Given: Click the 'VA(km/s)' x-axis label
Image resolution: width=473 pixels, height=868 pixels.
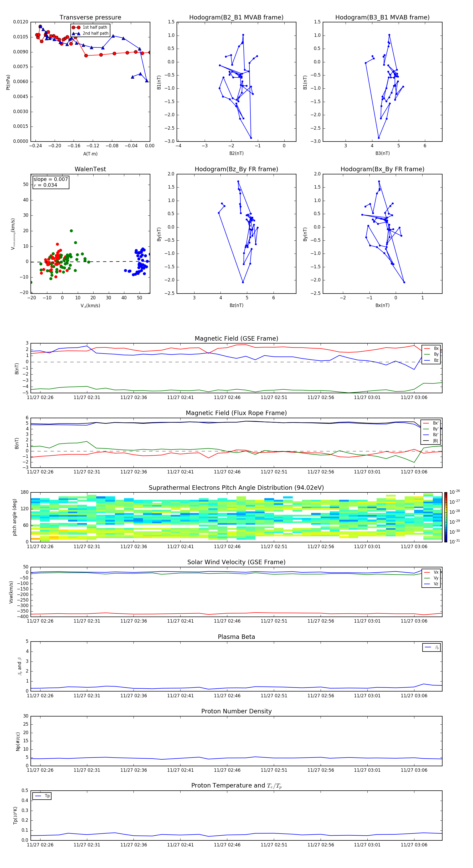Looking at the screenshot, I should pyautogui.click(x=90, y=306).
